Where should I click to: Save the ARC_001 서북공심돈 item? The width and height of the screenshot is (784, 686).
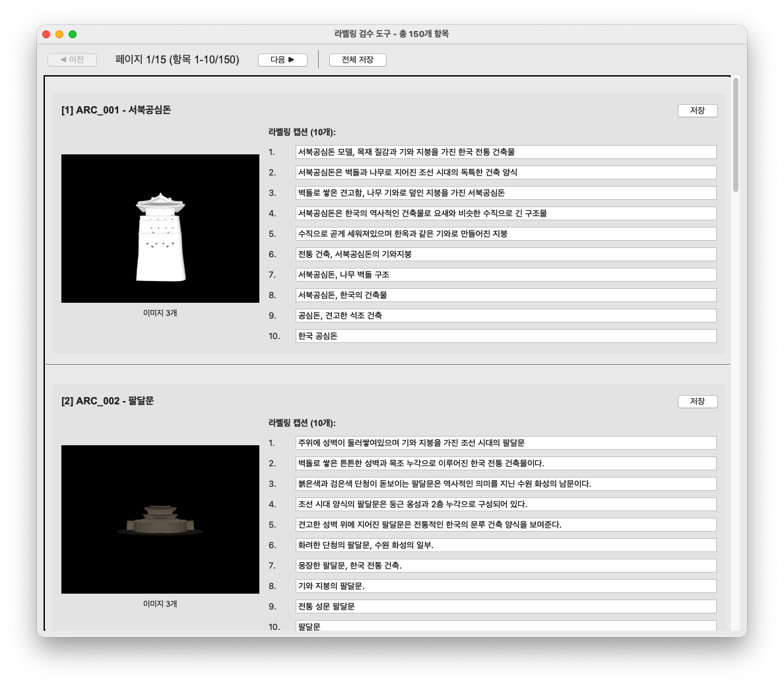(x=697, y=111)
